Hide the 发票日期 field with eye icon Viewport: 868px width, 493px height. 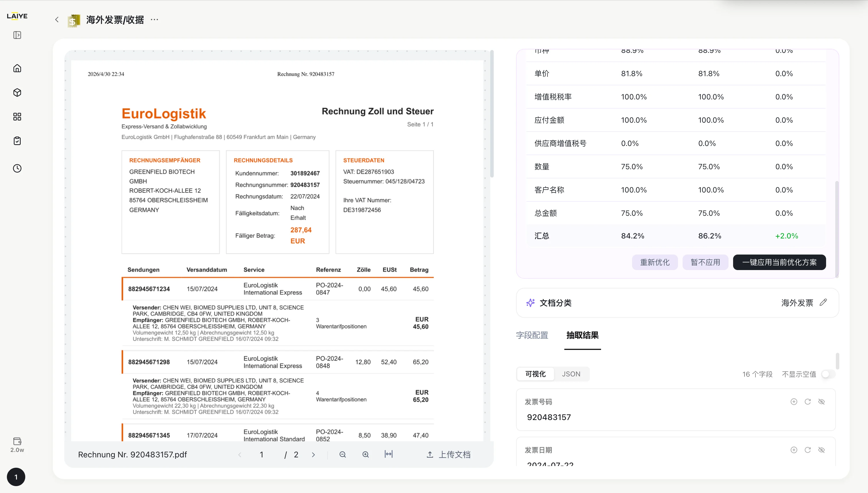822,450
